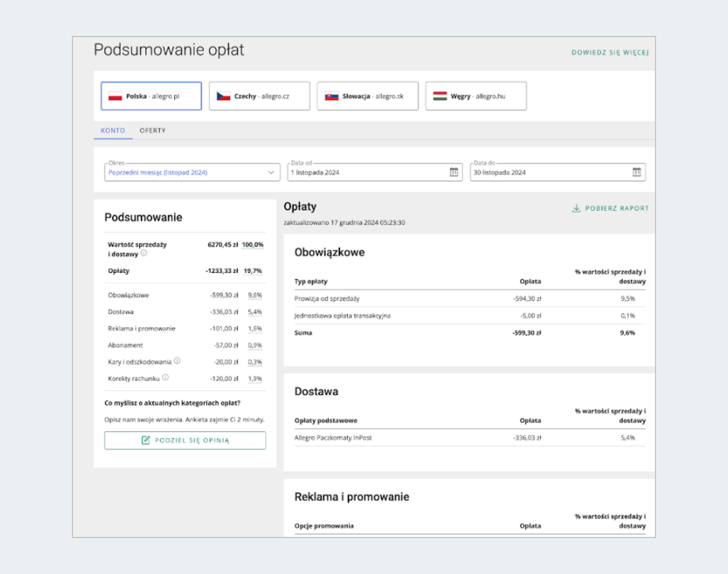This screenshot has width=728, height=574.
Task: Click the -5,00 zł transaction fee
Action: [530, 316]
